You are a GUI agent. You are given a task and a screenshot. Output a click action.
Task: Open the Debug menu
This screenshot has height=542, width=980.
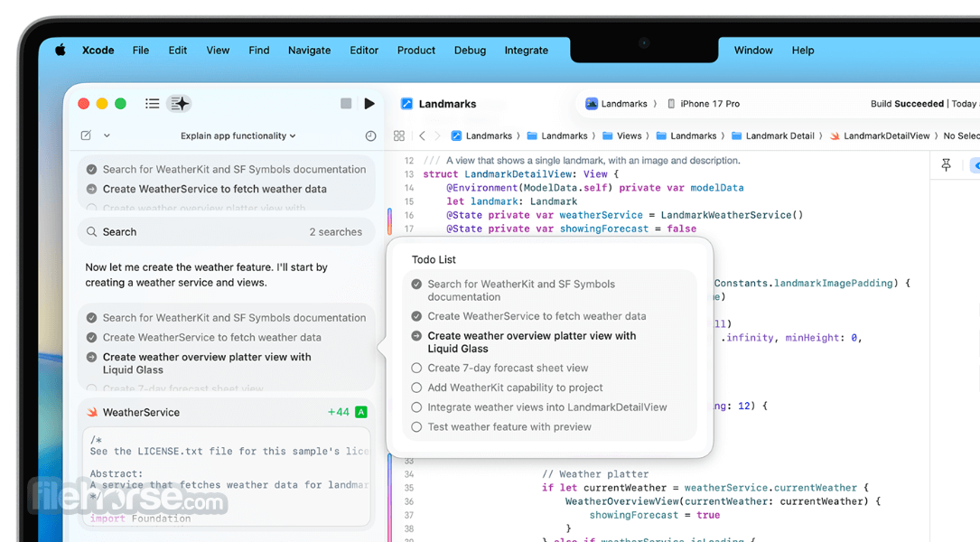point(470,50)
